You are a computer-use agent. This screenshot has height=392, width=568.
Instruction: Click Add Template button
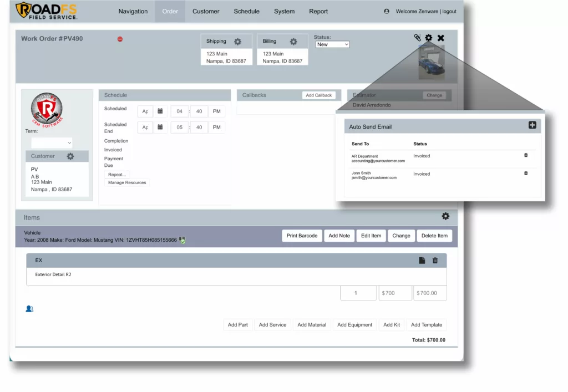(427, 325)
